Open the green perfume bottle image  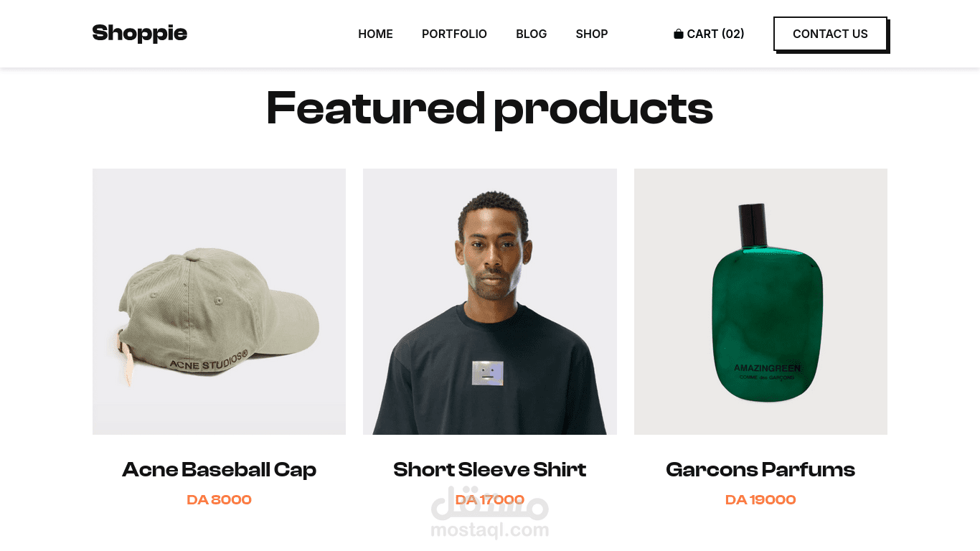coord(760,301)
